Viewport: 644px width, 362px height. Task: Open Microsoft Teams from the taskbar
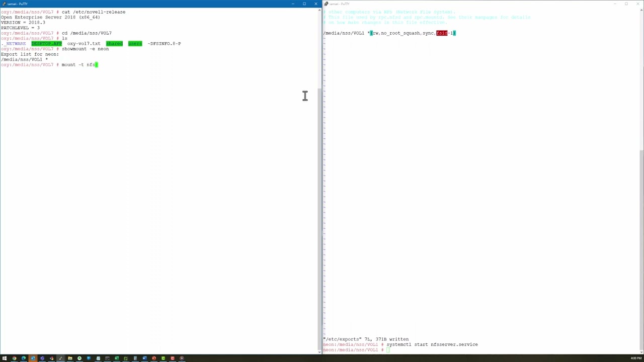coord(42,358)
